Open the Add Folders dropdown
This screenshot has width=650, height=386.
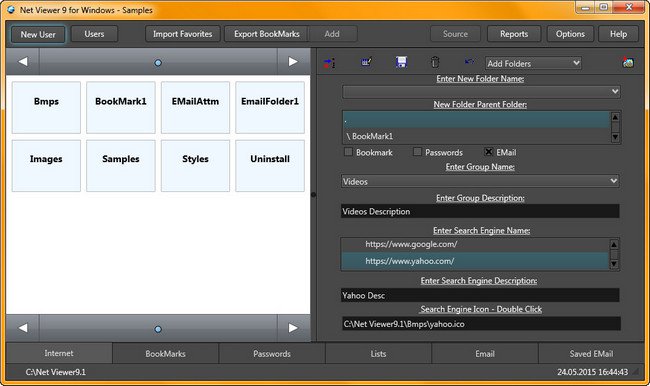tap(533, 63)
